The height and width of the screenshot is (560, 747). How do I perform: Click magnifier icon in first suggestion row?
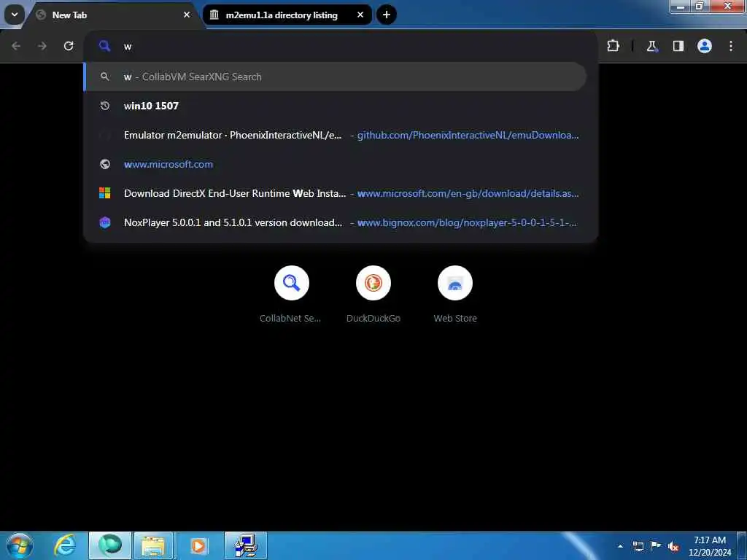coord(105,77)
